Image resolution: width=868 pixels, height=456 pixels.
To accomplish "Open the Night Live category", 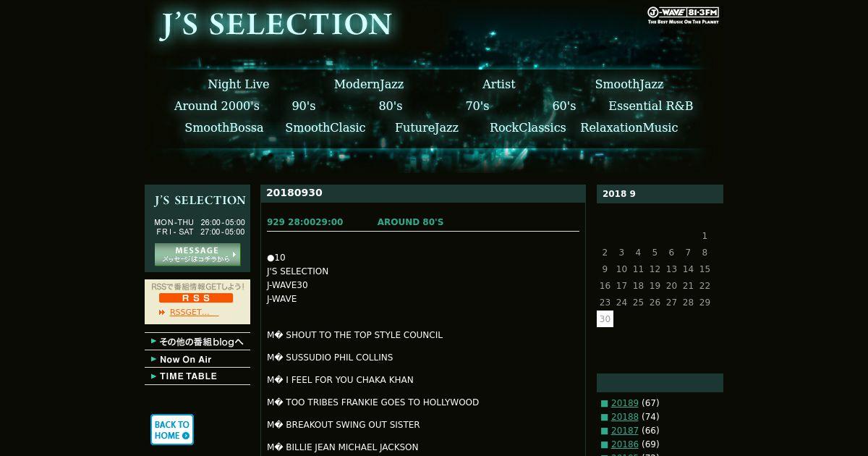I will pos(239,84).
